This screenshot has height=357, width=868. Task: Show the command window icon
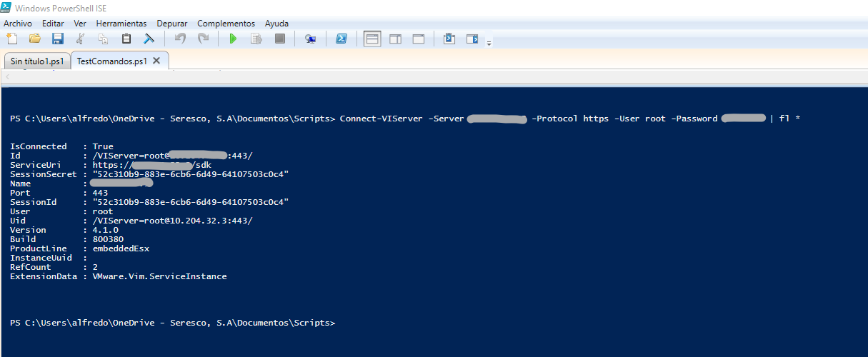[449, 39]
